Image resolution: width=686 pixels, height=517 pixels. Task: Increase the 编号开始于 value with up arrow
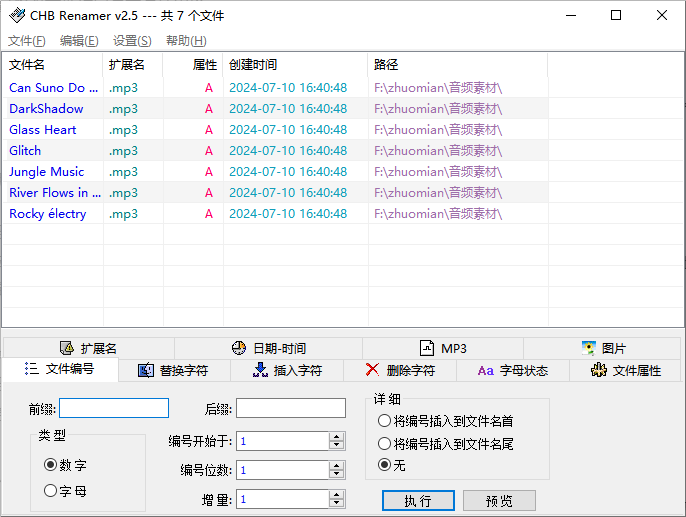point(336,437)
